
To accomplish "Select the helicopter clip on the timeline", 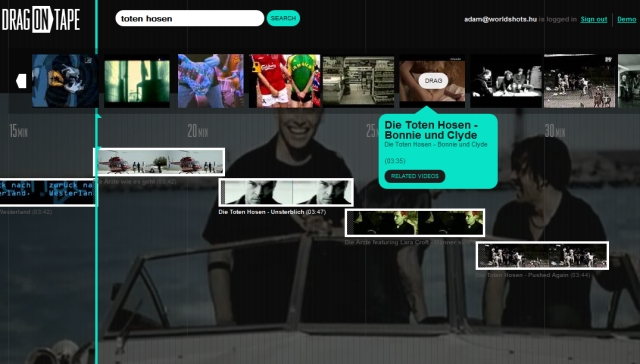I will (x=159, y=162).
